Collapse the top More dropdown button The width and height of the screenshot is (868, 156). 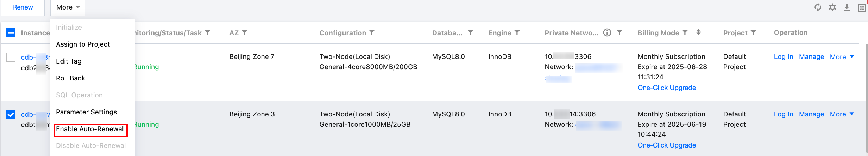68,7
